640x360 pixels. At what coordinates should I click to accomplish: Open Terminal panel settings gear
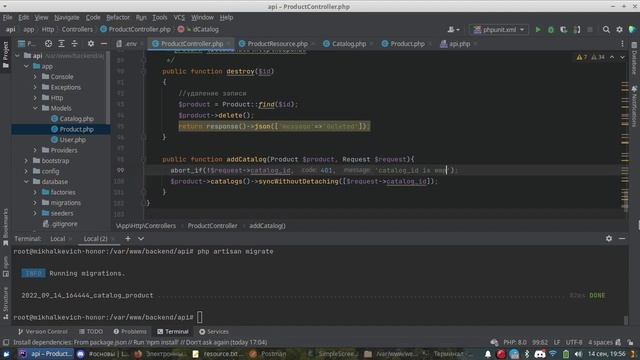click(609, 239)
